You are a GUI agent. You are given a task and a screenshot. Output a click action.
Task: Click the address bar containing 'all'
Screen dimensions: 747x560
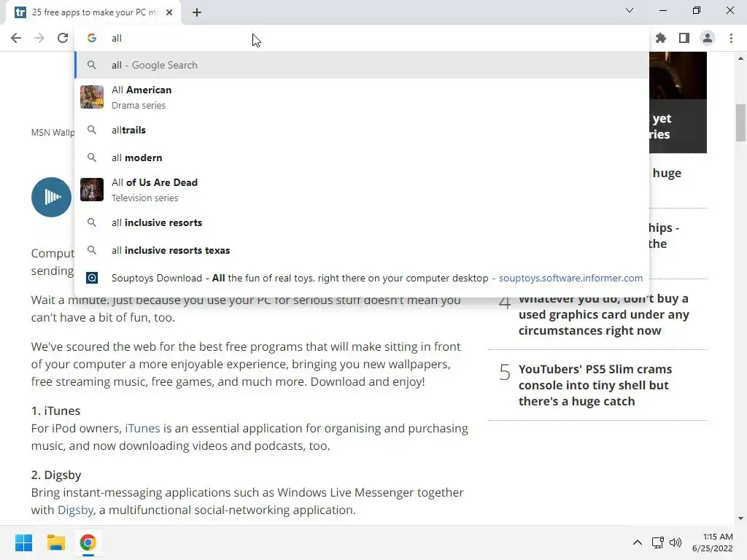(x=362, y=38)
